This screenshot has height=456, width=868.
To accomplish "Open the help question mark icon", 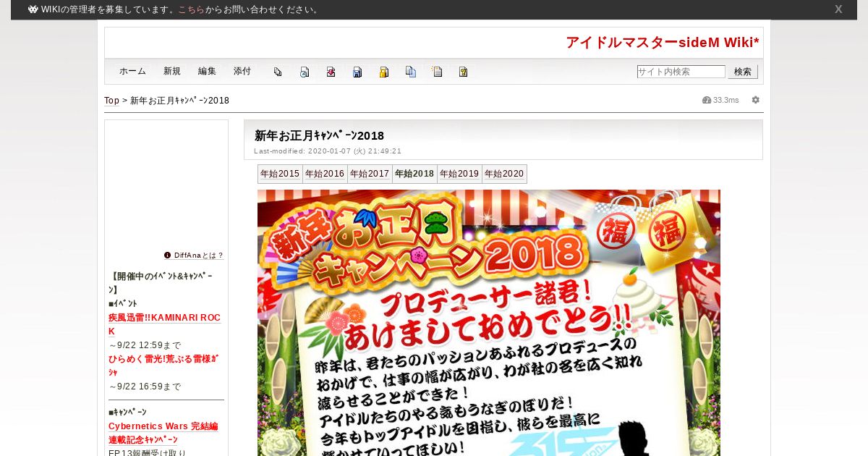I will (464, 72).
